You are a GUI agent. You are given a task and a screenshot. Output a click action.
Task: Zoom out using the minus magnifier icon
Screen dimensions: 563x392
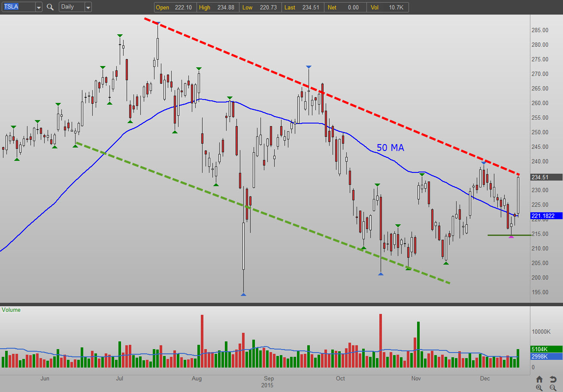553,388
